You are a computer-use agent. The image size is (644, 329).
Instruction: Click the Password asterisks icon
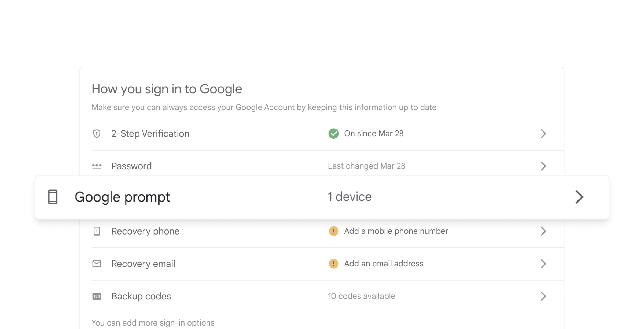pos(97,166)
